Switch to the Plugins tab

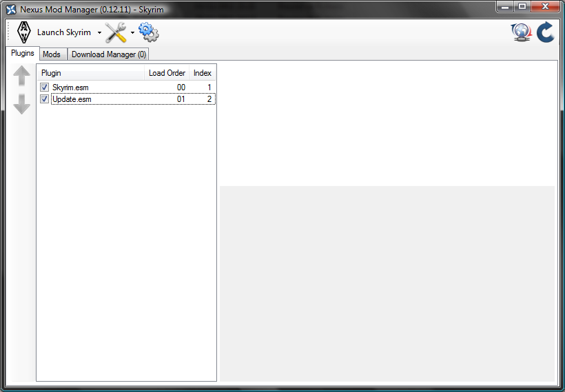22,53
